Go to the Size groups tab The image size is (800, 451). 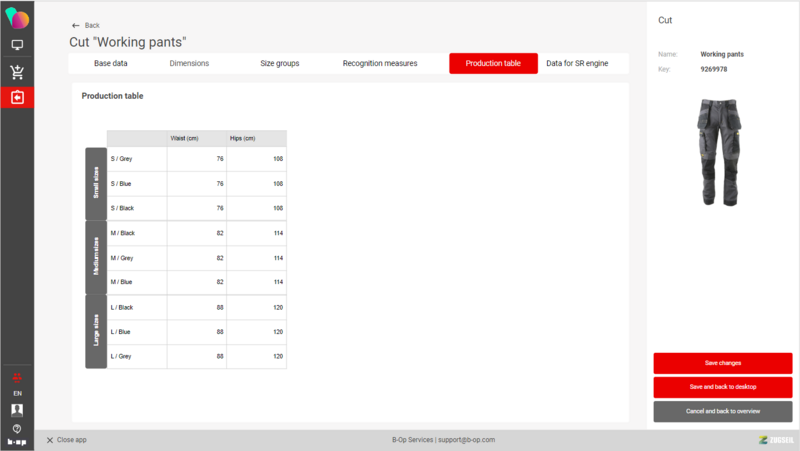click(x=279, y=63)
